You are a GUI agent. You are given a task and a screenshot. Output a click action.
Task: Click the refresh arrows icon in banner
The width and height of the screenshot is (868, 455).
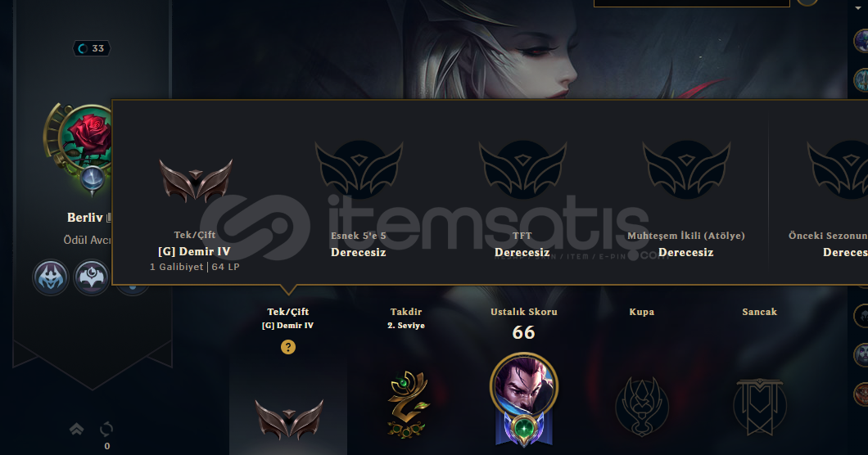[106, 429]
